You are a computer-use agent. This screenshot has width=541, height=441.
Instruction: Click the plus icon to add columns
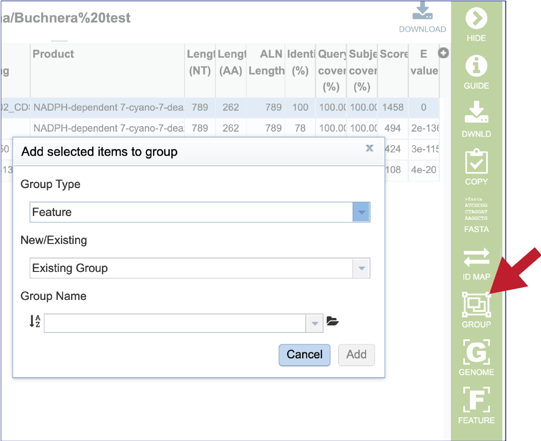click(x=443, y=53)
